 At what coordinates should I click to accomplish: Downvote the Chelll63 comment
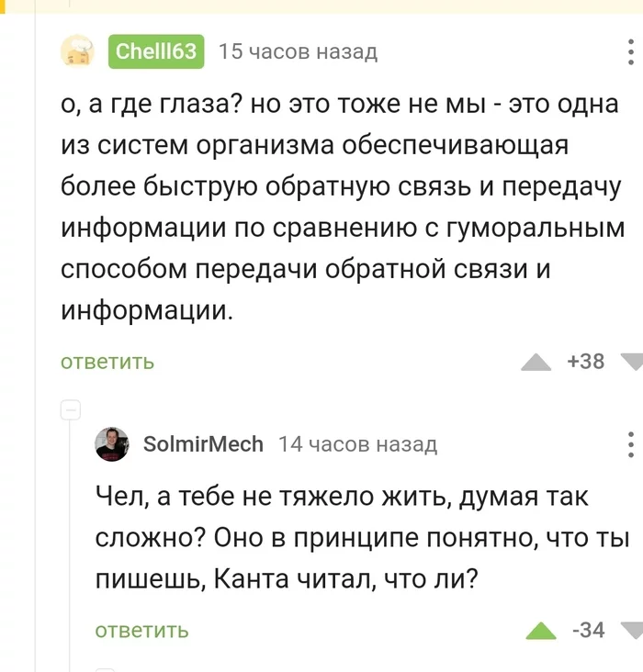click(632, 362)
